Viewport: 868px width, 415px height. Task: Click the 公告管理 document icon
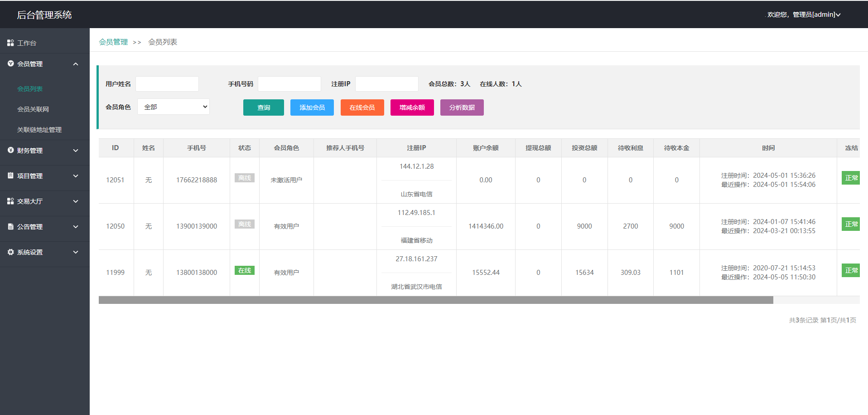(x=10, y=226)
